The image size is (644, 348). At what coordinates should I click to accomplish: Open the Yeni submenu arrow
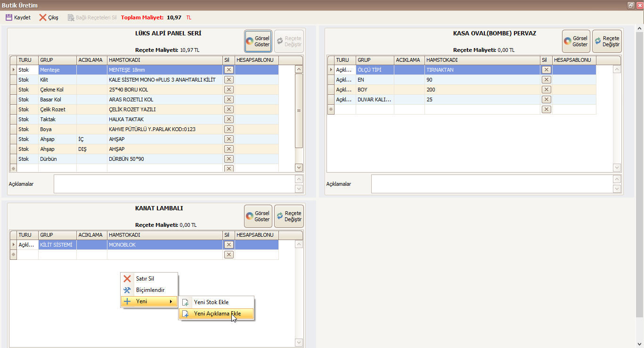pyautogui.click(x=171, y=301)
